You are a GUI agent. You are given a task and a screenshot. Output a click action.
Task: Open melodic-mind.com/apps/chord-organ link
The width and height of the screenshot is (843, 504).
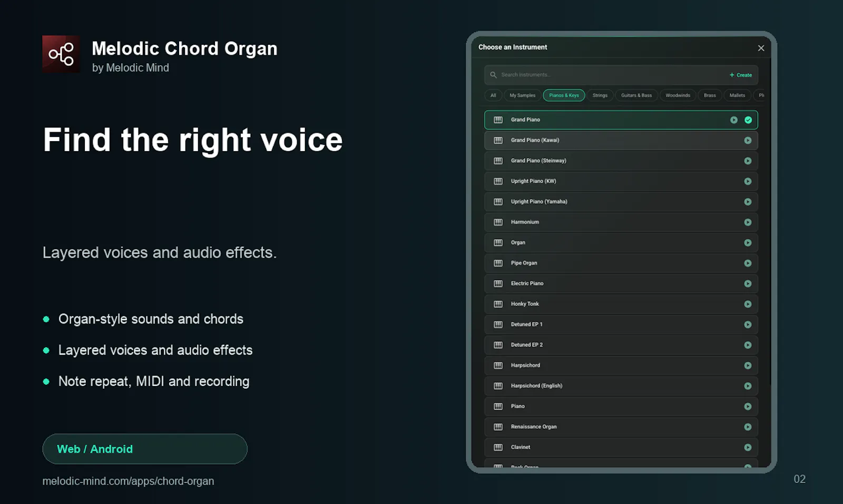coord(128,481)
